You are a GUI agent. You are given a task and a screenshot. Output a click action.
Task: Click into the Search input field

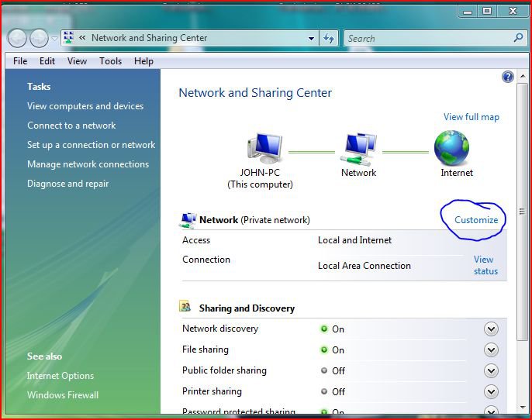coord(429,38)
